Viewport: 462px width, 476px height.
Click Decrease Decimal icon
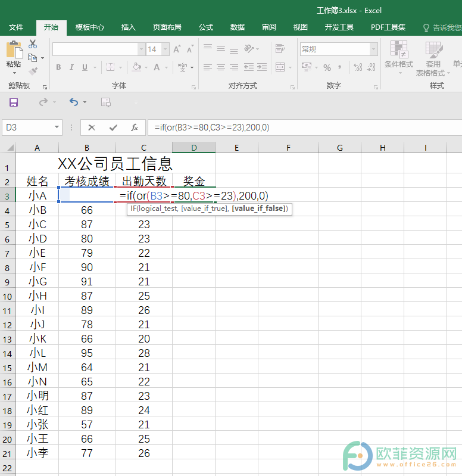click(x=372, y=67)
